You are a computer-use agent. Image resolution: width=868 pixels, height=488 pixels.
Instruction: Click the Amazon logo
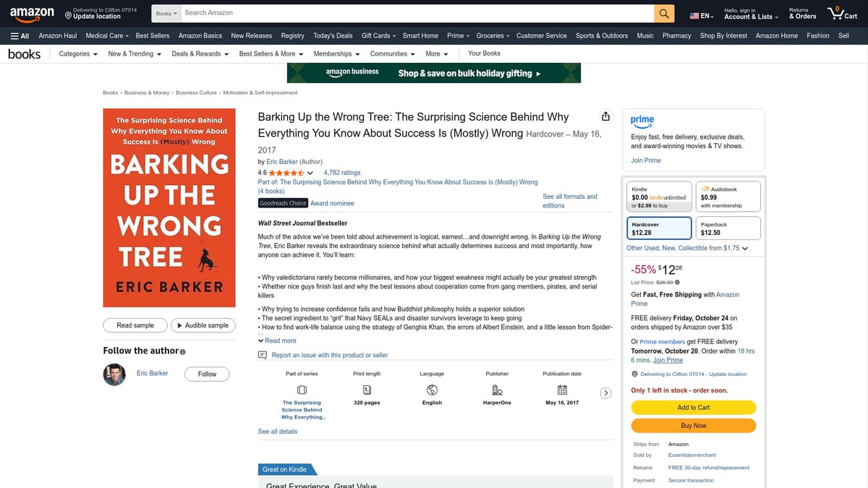32,13
